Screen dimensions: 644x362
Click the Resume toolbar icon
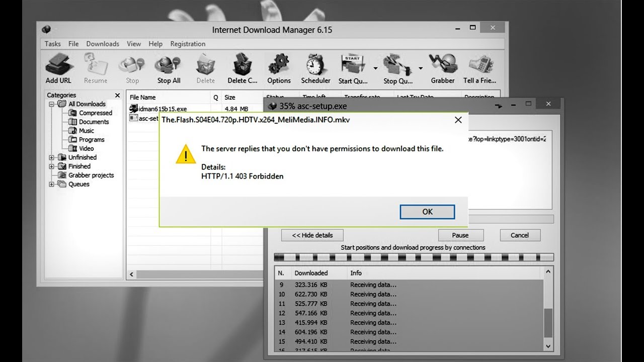click(96, 69)
